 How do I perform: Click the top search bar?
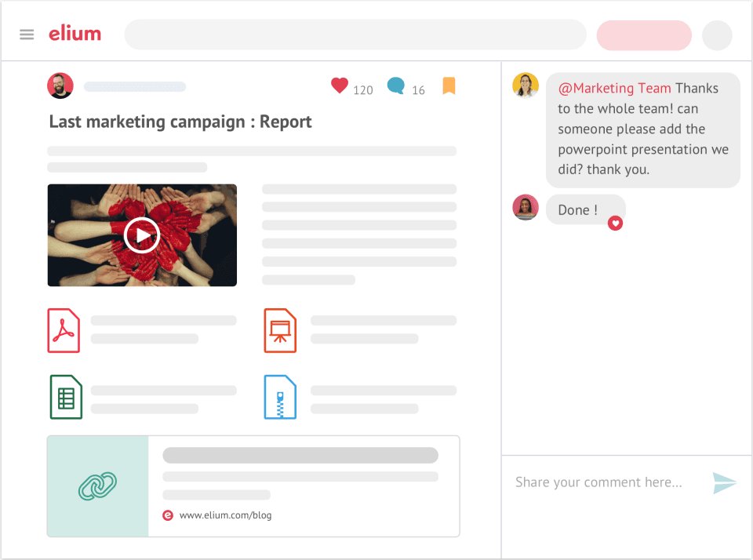(355, 35)
